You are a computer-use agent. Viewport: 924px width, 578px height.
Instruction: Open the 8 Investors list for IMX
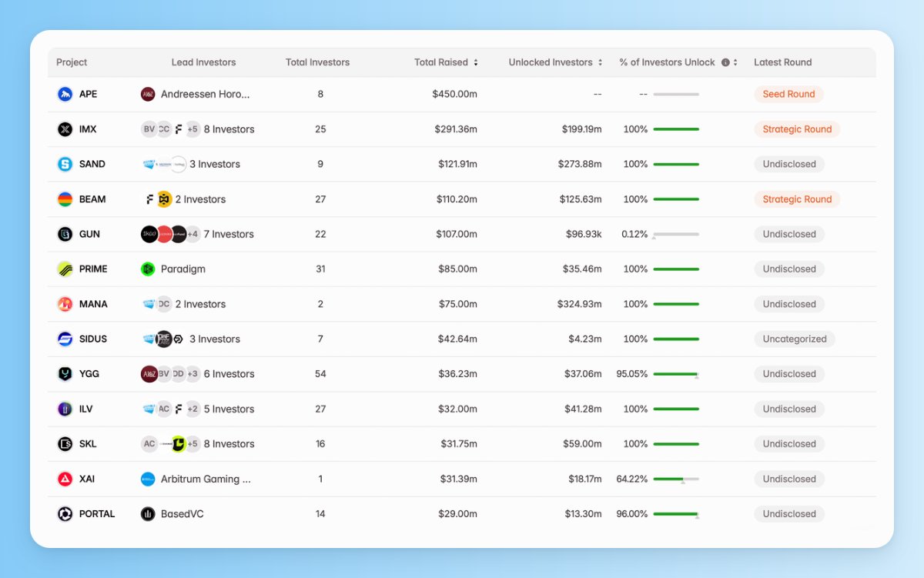coord(229,129)
